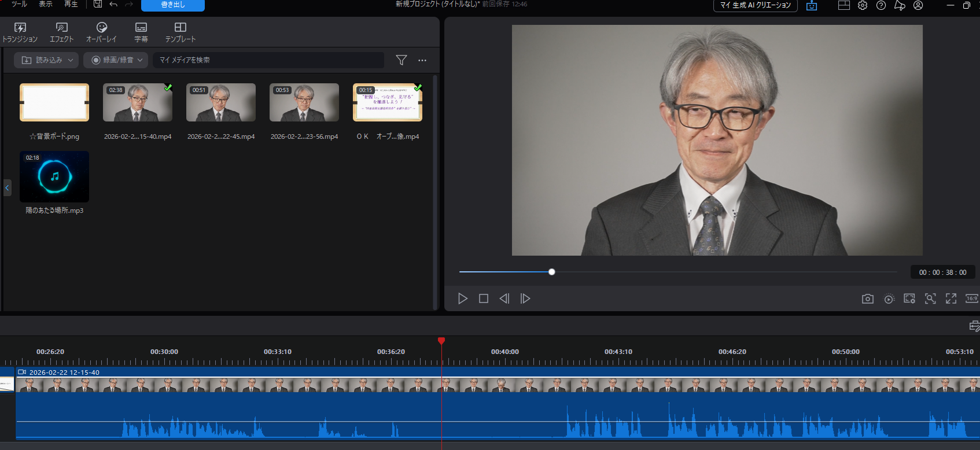The image size is (980, 450).
Task: Open the 再生 playback menu
Action: pyautogui.click(x=71, y=4)
